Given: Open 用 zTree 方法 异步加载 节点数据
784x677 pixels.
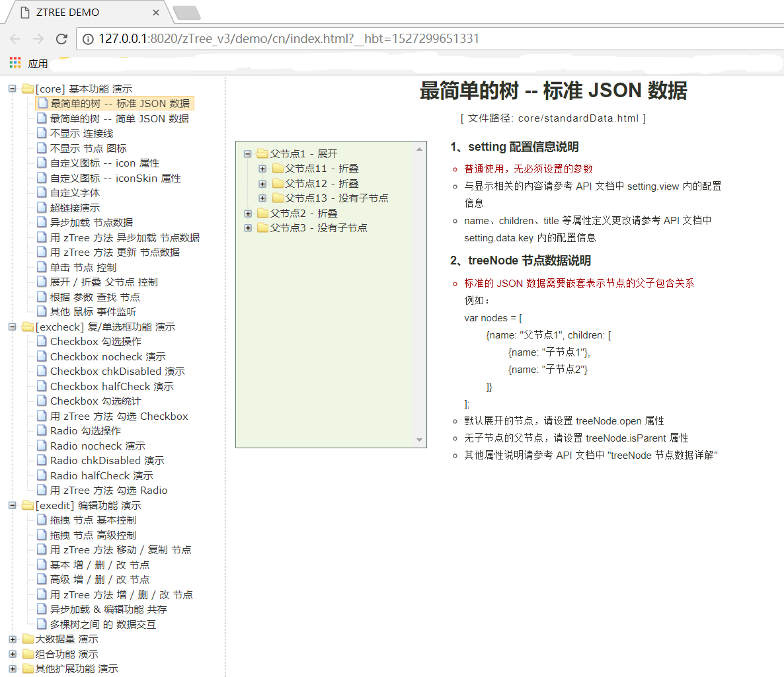Looking at the screenshot, I should point(125,237).
